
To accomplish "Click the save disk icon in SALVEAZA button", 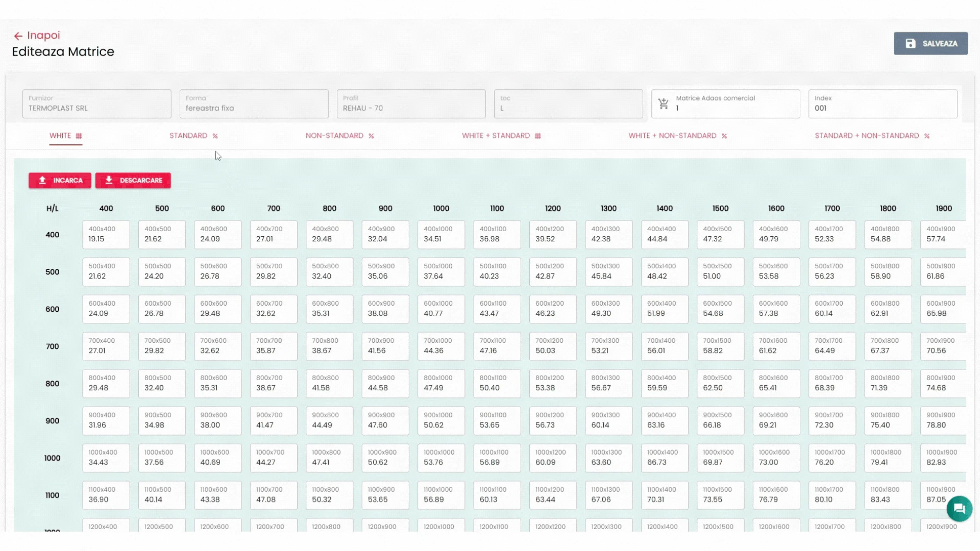I will 911,43.
